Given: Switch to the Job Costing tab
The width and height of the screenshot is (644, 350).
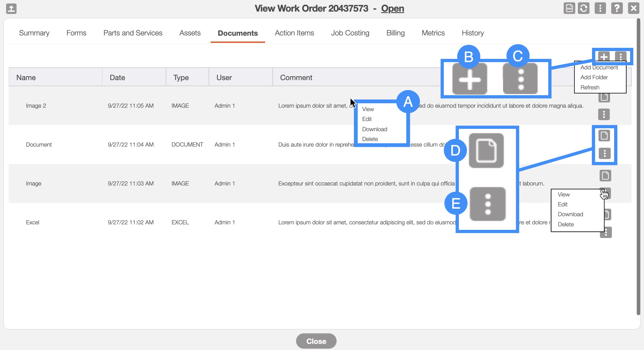Looking at the screenshot, I should coord(350,33).
